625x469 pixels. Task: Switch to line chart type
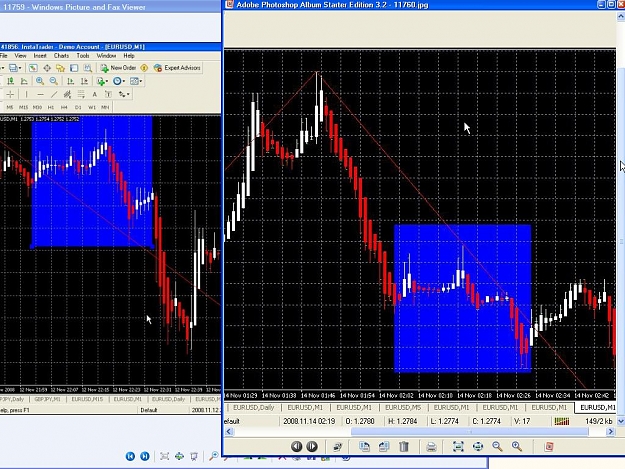coord(24,81)
